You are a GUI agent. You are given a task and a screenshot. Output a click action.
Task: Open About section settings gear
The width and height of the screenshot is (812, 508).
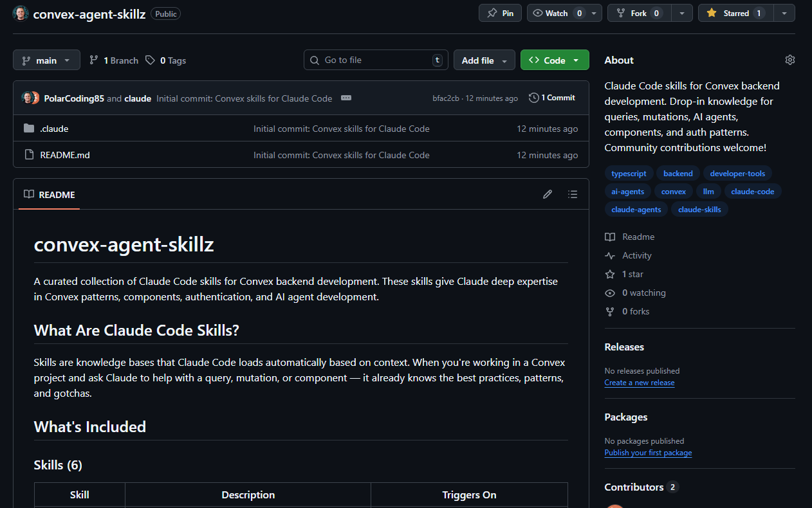[790, 59]
